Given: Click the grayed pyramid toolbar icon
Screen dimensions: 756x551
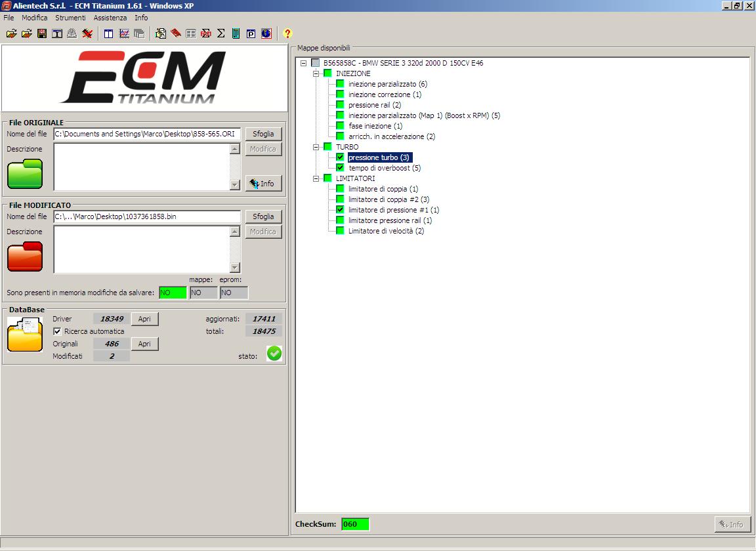Looking at the screenshot, I should (72, 33).
